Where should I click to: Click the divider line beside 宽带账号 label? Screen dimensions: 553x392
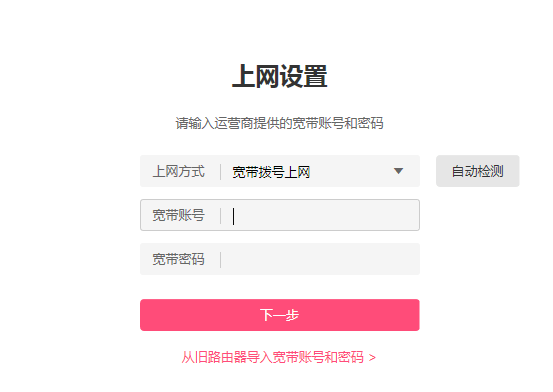[x=220, y=216]
